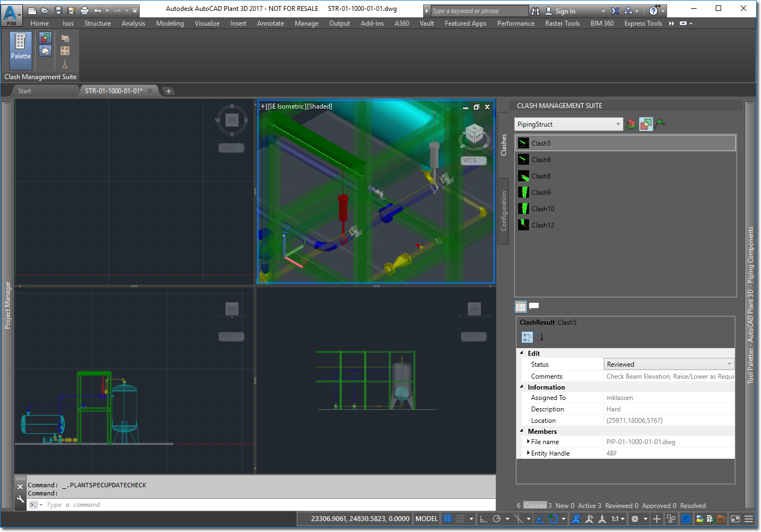
Task: Toggle ortho mode in the status bar
Action: pyautogui.click(x=484, y=519)
